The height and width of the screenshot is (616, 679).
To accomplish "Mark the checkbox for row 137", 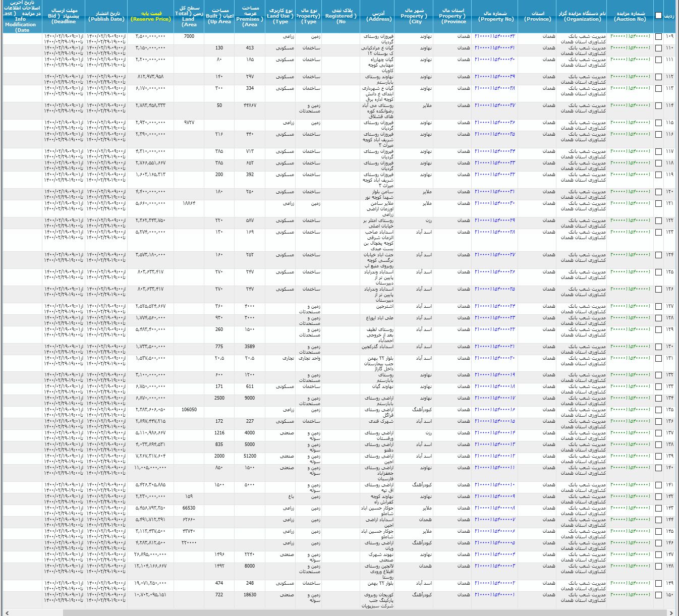I will (658, 433).
